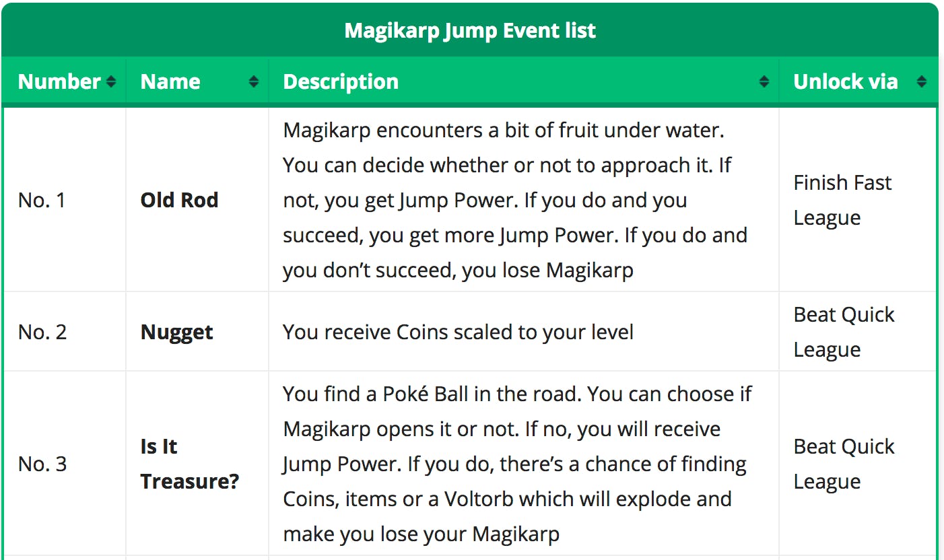944x560 pixels.
Task: Click the Number column header label
Action: 59,82
